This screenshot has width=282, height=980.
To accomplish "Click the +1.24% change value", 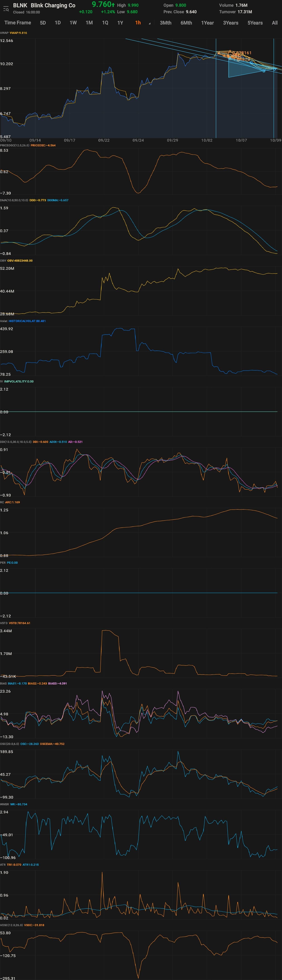I will [x=108, y=12].
